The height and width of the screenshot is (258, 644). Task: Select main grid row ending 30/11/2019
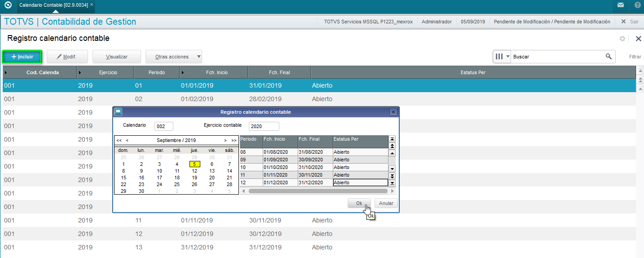(319, 220)
